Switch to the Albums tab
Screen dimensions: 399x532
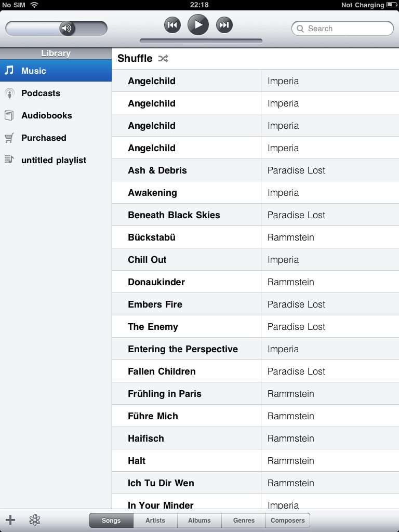pos(199,520)
